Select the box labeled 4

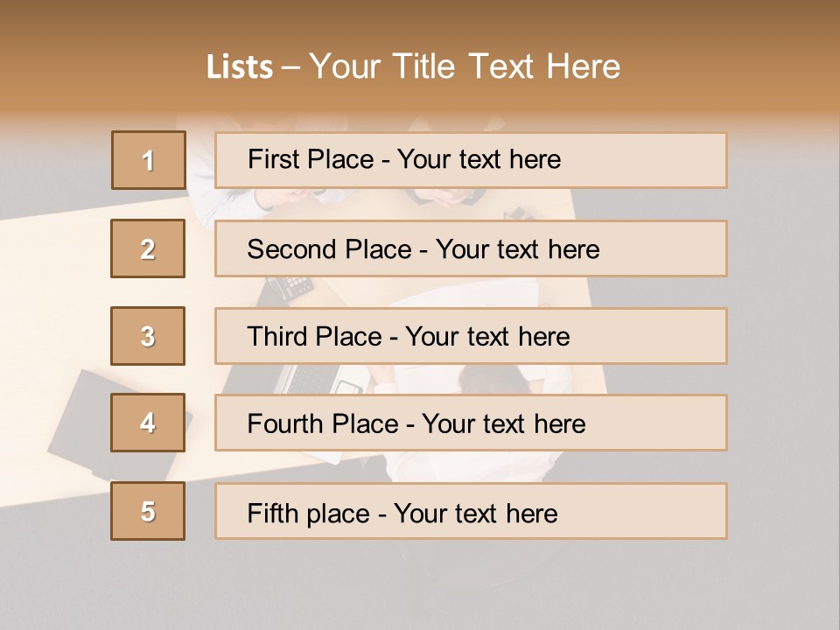coord(148,423)
